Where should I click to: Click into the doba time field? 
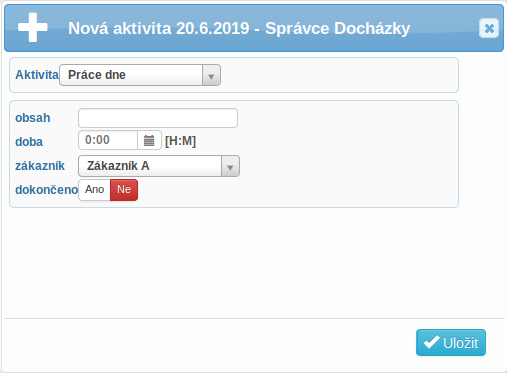click(108, 140)
